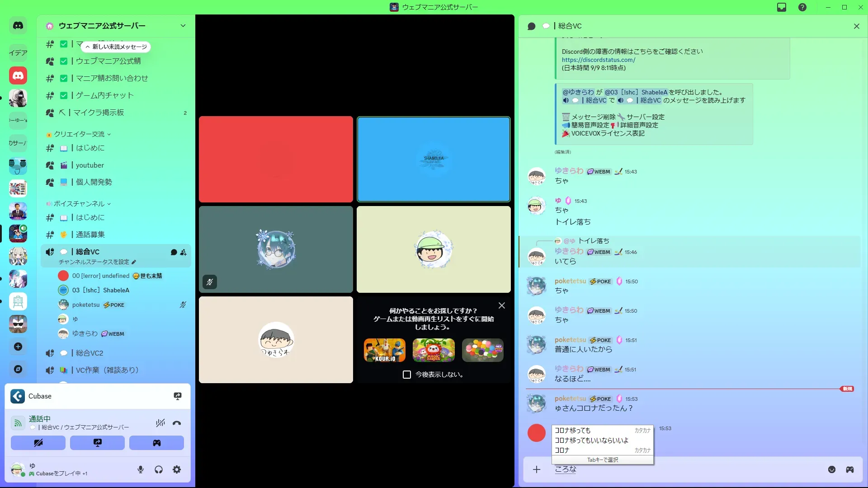Open the inbox icon in title bar
This screenshot has height=488, width=868.
pos(782,7)
